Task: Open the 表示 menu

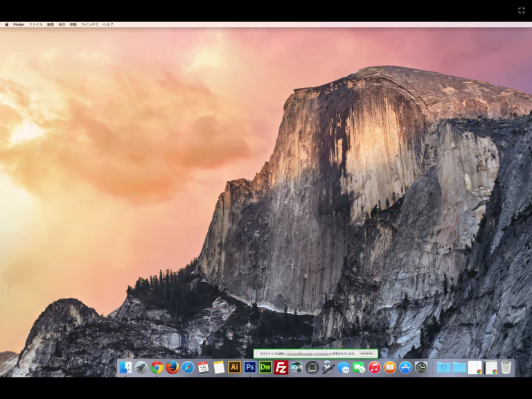Action: click(62, 24)
